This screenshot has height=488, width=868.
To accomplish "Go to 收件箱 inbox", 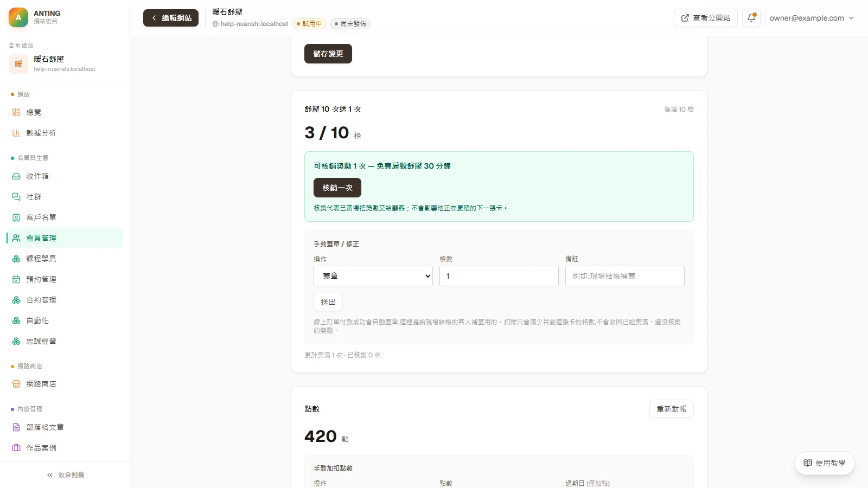I will click(x=65, y=176).
